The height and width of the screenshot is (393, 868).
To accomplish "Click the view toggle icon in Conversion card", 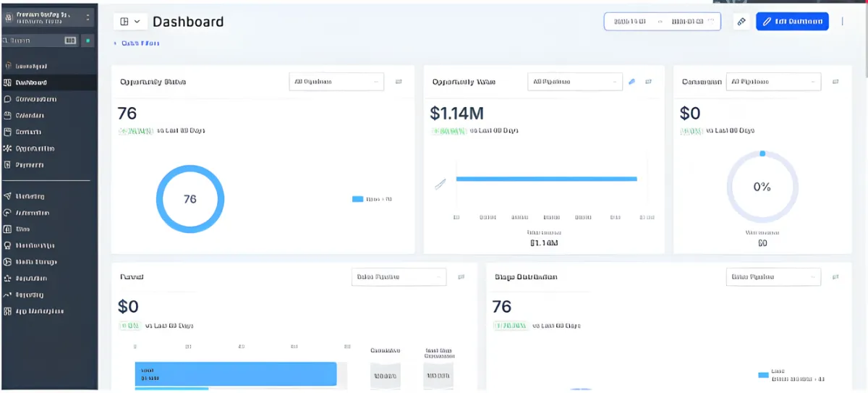I will pos(835,82).
